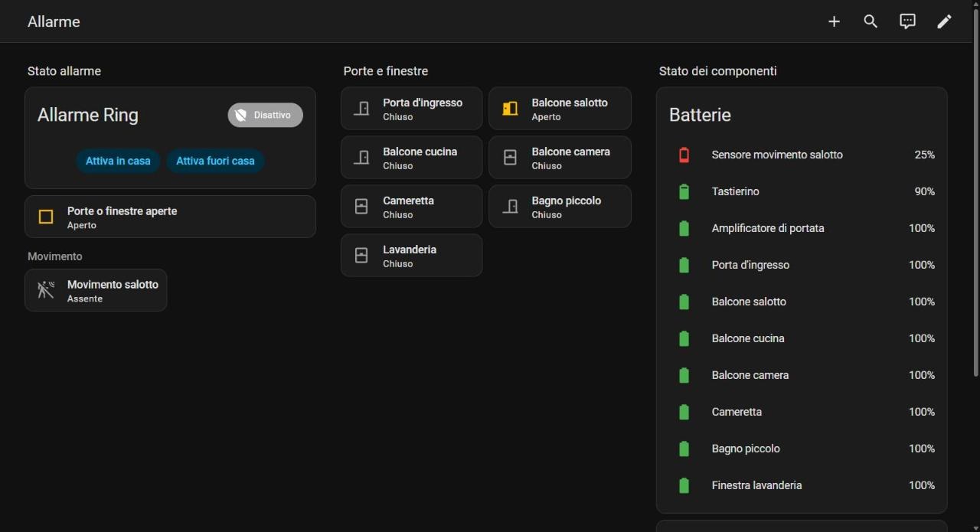Click the pencil edit dashboard icon
Viewport: 980px width, 532px height.
click(x=944, y=21)
